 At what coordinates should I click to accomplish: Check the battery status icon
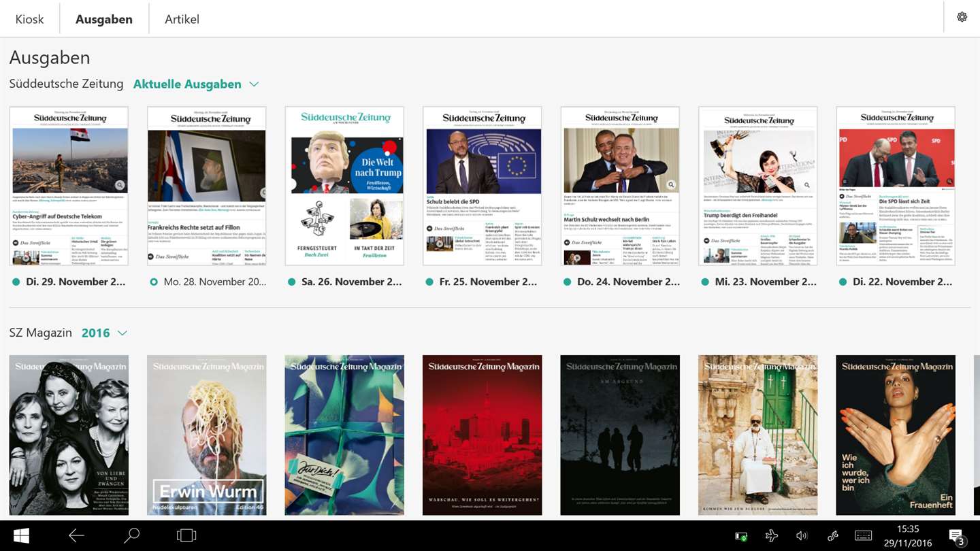741,536
